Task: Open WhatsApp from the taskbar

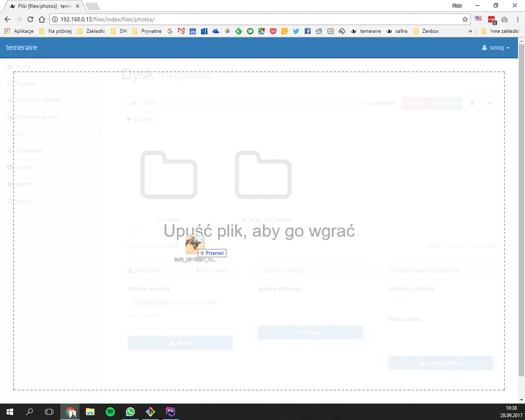Action: tap(130, 412)
